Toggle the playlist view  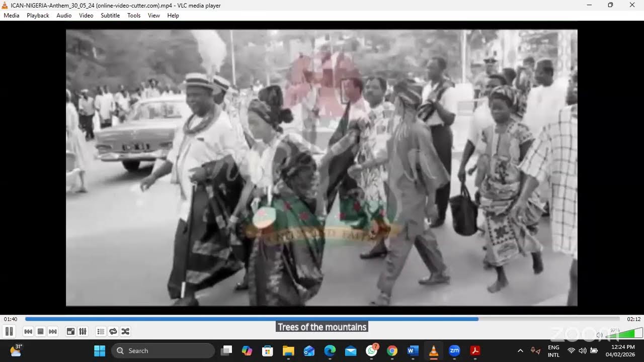(x=101, y=331)
